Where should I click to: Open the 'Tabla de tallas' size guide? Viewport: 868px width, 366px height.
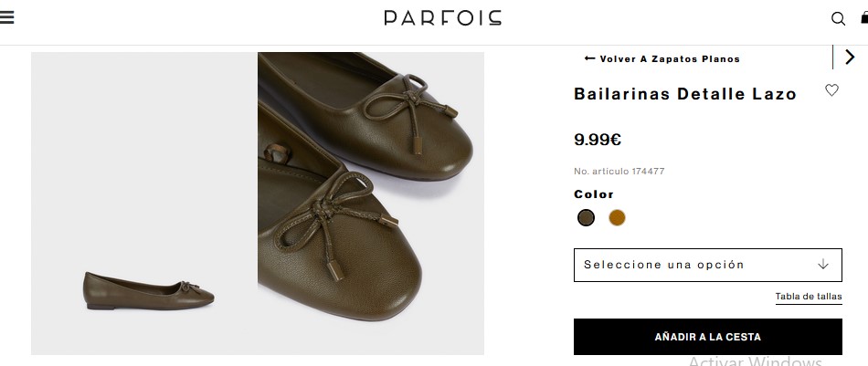809,297
